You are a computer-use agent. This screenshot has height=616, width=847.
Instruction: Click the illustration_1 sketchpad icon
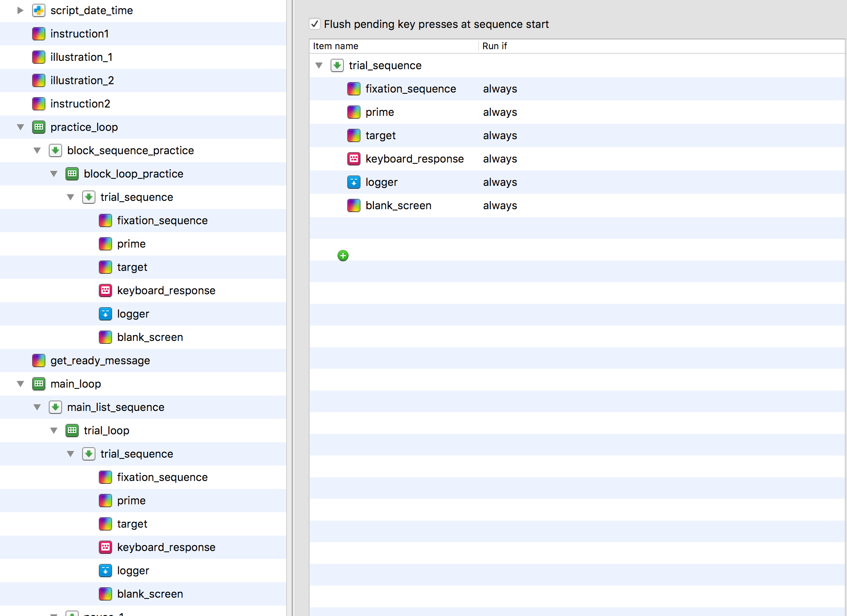click(39, 57)
